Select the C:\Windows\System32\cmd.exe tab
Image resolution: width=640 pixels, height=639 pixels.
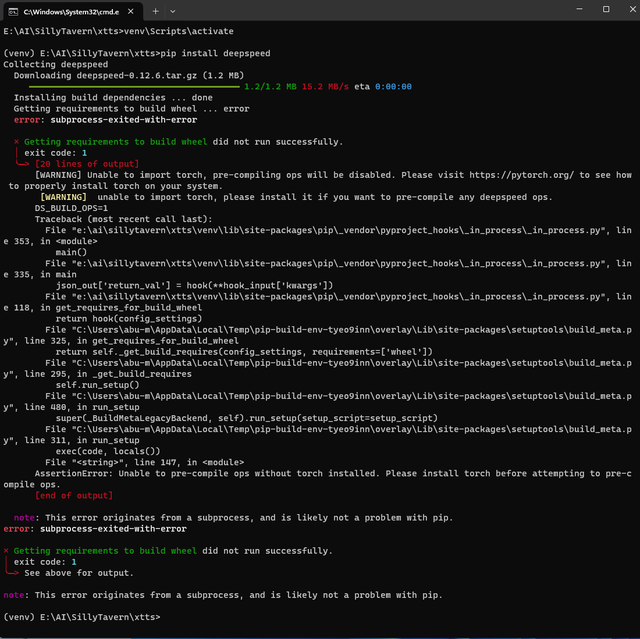click(x=73, y=11)
